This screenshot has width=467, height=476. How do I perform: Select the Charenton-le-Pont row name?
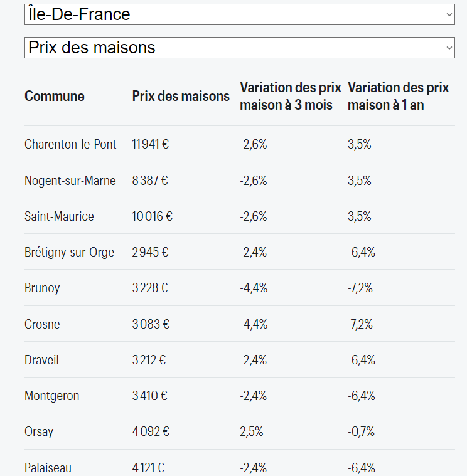[70, 144]
